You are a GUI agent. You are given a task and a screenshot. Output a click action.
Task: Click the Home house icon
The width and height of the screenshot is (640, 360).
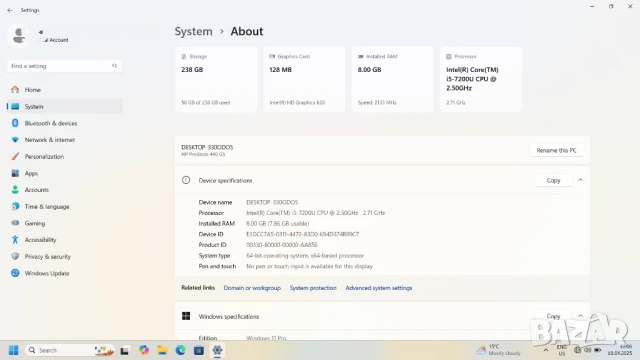click(15, 89)
